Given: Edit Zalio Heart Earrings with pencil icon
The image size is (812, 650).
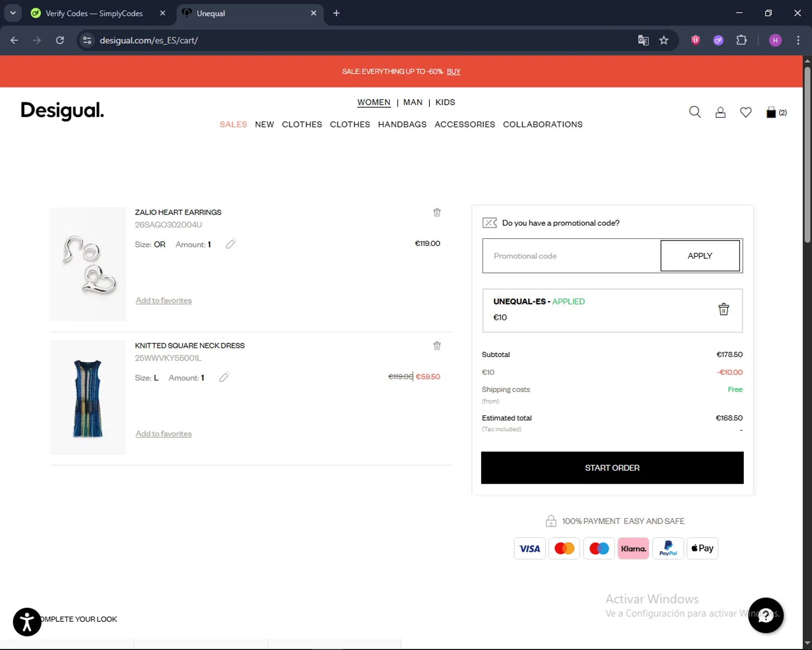Looking at the screenshot, I should (231, 244).
